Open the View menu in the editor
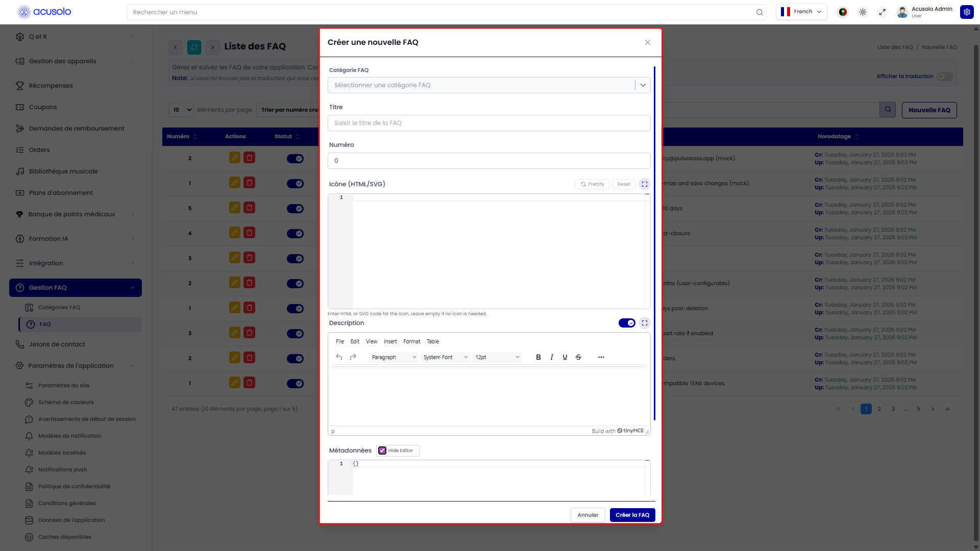Image resolution: width=980 pixels, height=551 pixels. pyautogui.click(x=372, y=341)
